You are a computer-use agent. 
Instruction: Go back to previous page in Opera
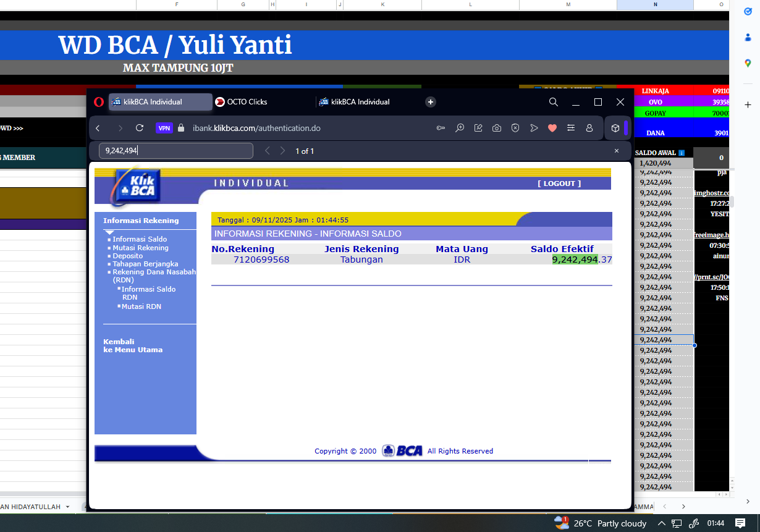point(98,128)
